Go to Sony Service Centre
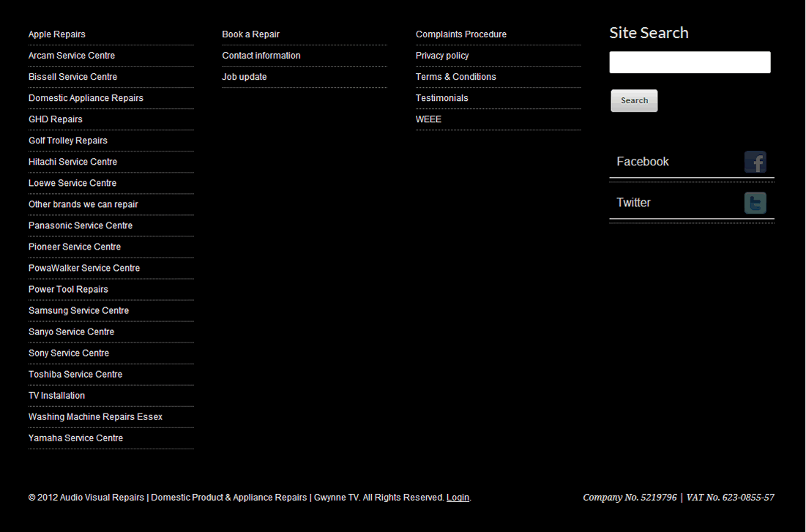The image size is (806, 532). point(68,353)
